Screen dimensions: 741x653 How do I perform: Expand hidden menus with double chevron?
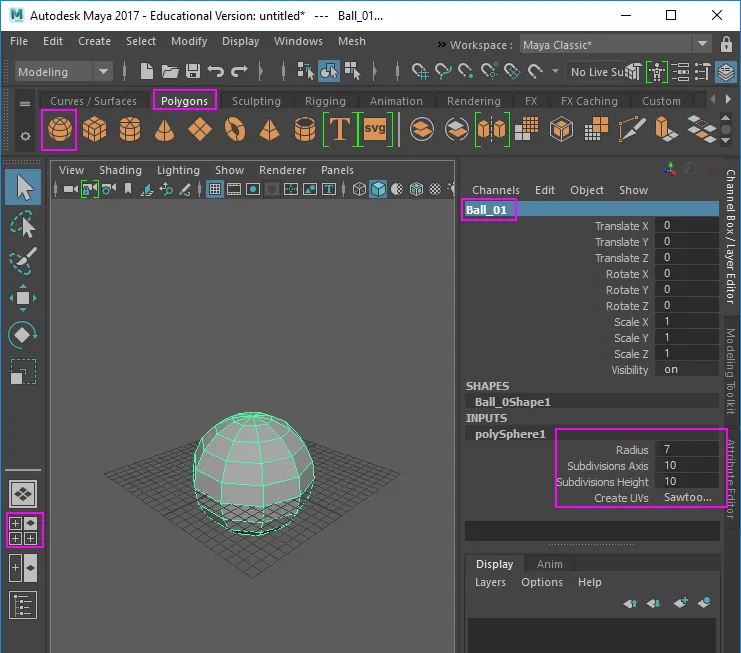tap(441, 44)
